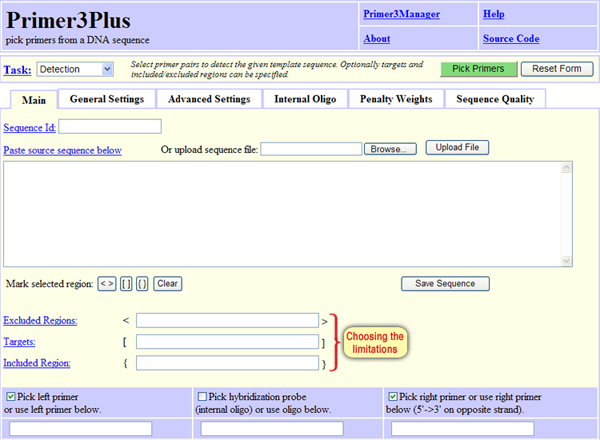Open the Primer3Manager link

pos(401,14)
